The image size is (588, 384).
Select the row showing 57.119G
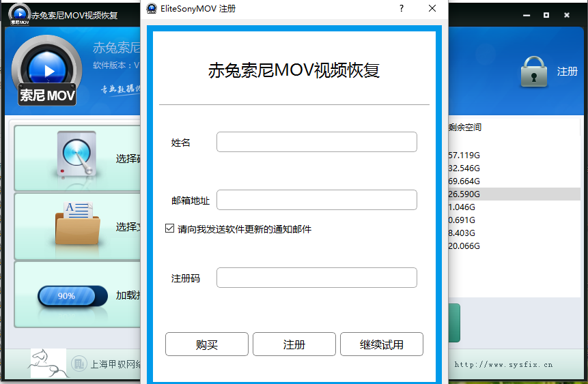(514, 155)
